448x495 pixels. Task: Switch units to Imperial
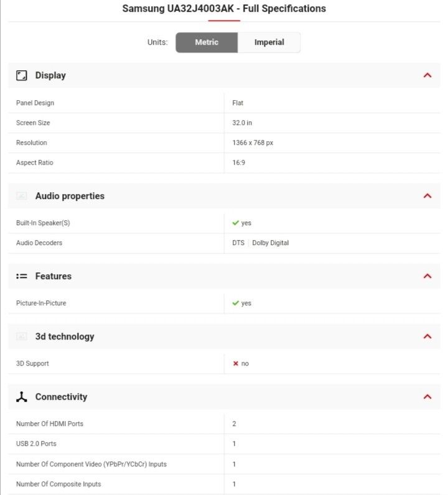tap(269, 42)
